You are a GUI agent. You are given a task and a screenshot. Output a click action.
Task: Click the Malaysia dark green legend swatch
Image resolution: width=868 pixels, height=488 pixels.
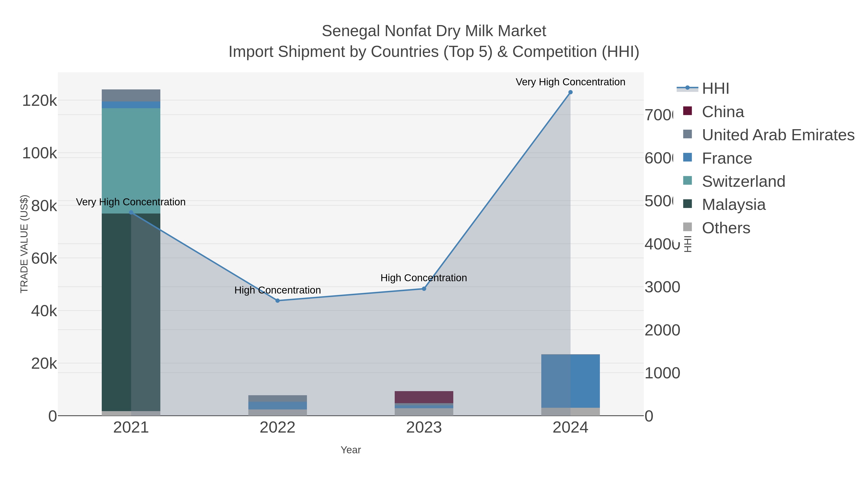(687, 204)
